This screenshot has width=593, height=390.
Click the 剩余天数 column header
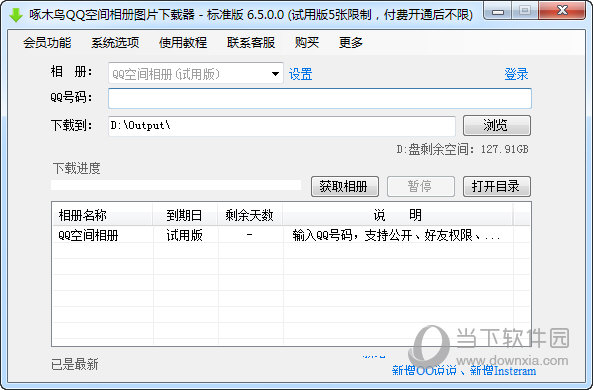click(x=250, y=215)
